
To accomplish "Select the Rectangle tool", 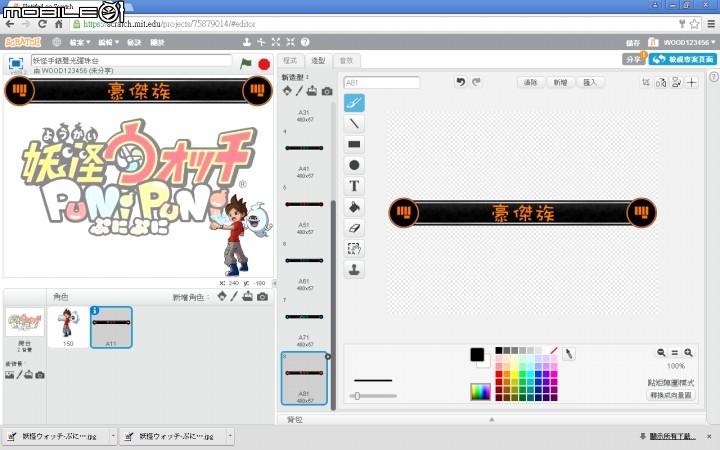I will click(354, 144).
